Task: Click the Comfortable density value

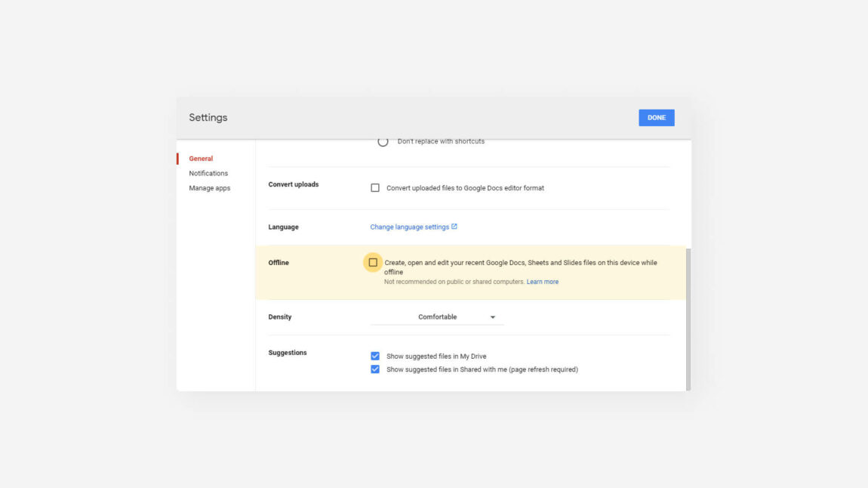Action: pos(438,317)
